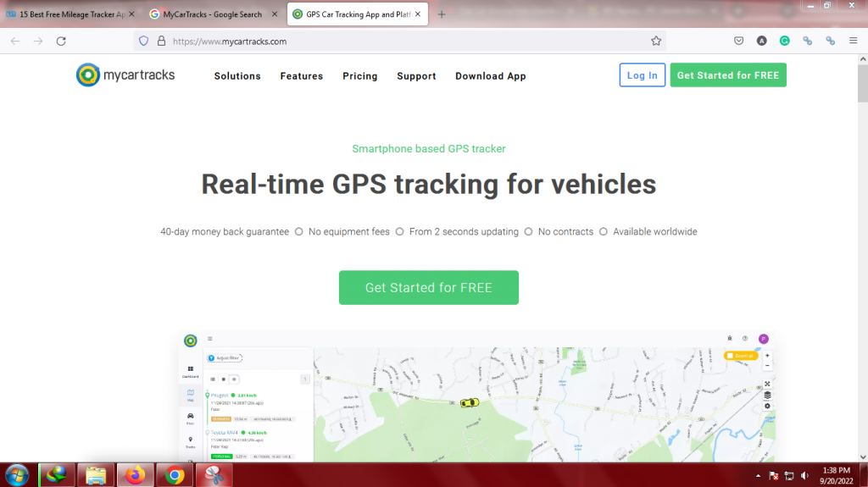Open a new browser tab
The image size is (868, 487).
(441, 14)
